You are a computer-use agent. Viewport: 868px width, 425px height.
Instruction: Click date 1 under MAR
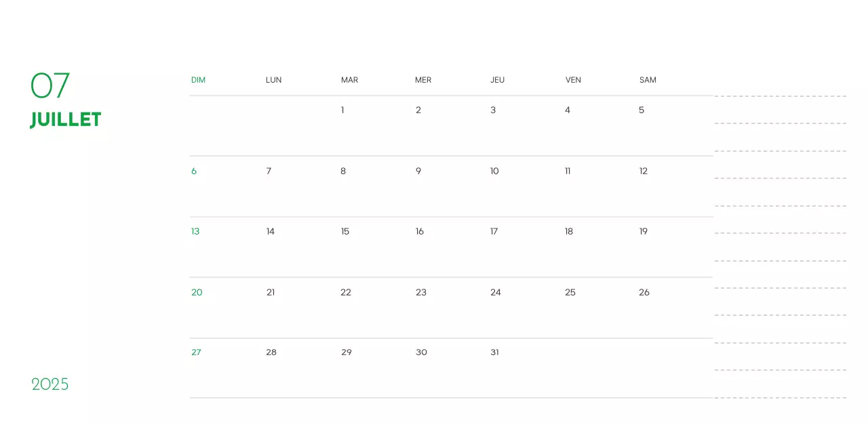342,110
